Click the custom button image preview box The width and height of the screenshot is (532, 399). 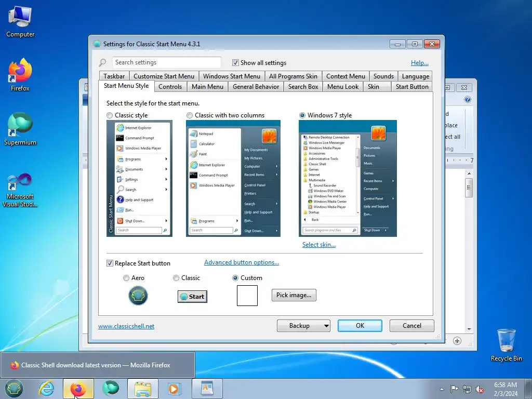247,296
